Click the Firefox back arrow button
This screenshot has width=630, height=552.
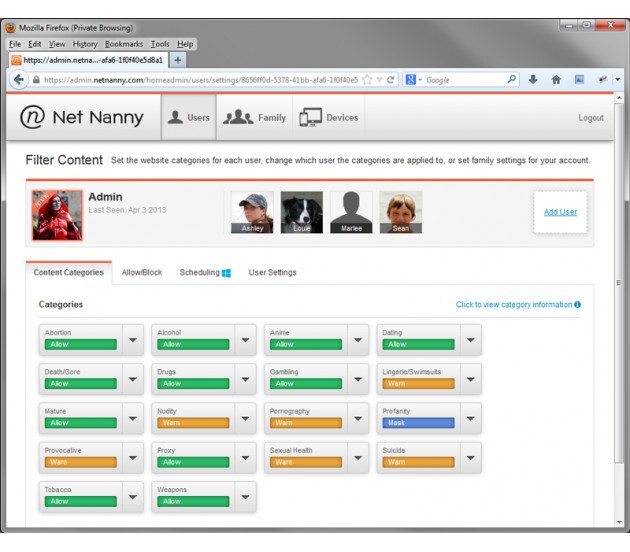coord(19,80)
